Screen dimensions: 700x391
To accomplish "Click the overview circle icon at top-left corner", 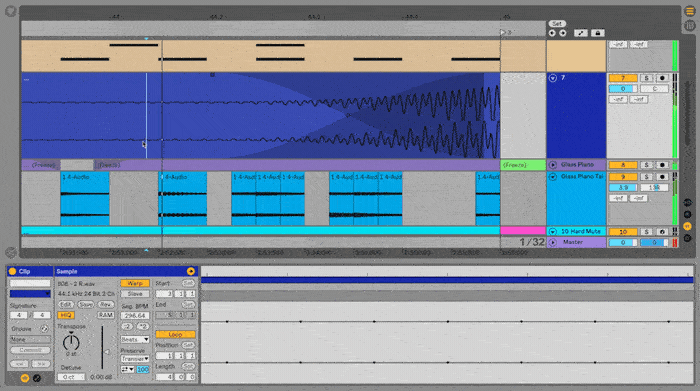I will pyautogui.click(x=11, y=11).
